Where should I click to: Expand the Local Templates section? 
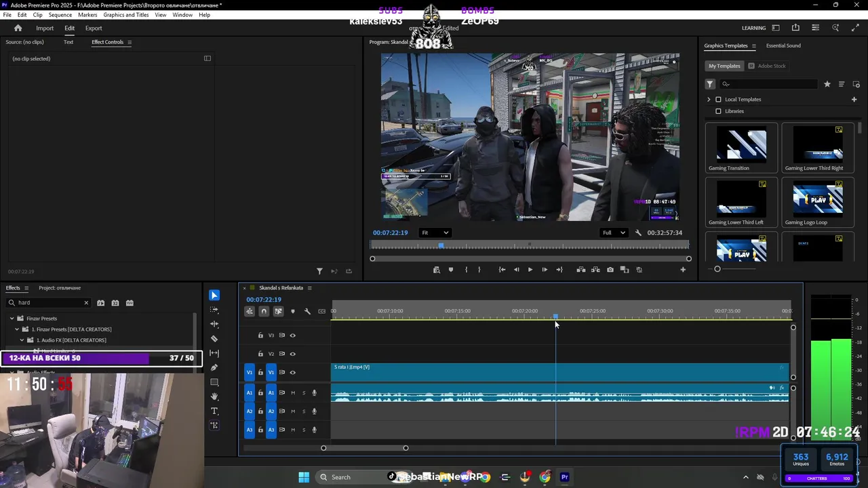point(709,100)
